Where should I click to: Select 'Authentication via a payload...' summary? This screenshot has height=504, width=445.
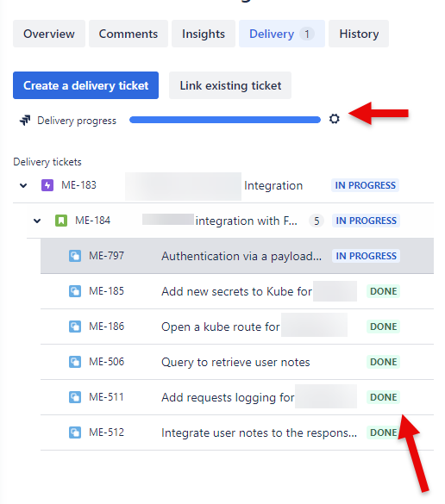click(x=241, y=256)
